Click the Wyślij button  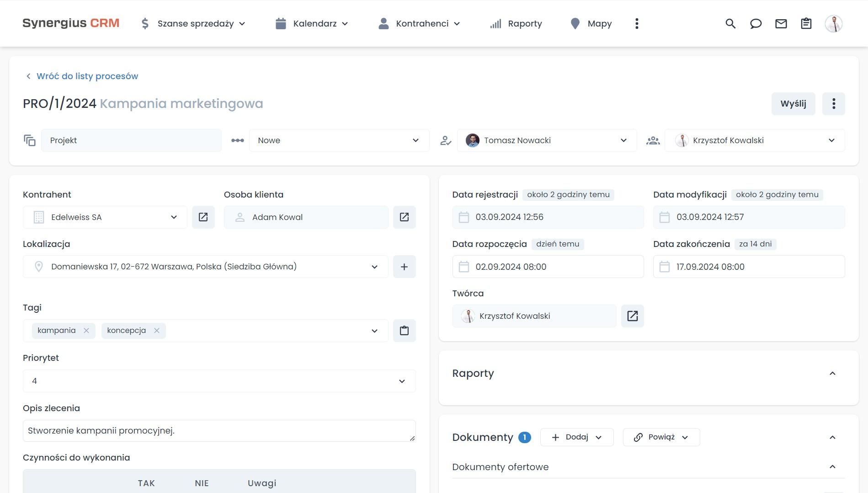pyautogui.click(x=793, y=104)
